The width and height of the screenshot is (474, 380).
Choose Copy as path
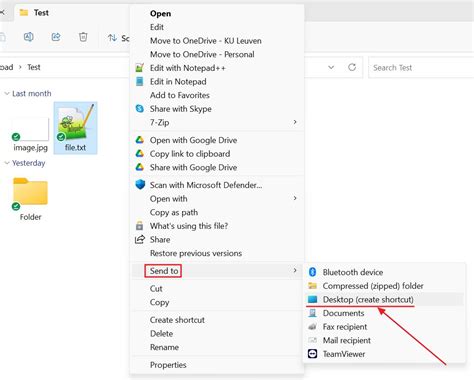(174, 212)
